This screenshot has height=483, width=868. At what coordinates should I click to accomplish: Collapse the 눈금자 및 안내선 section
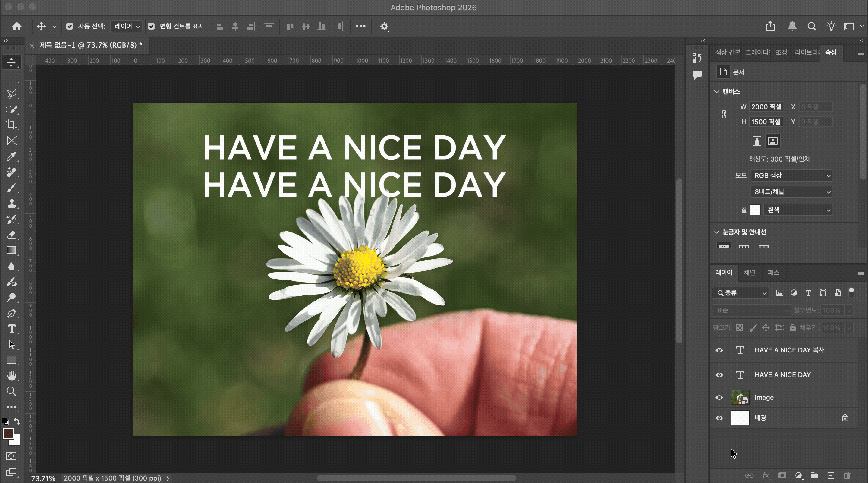coord(716,232)
